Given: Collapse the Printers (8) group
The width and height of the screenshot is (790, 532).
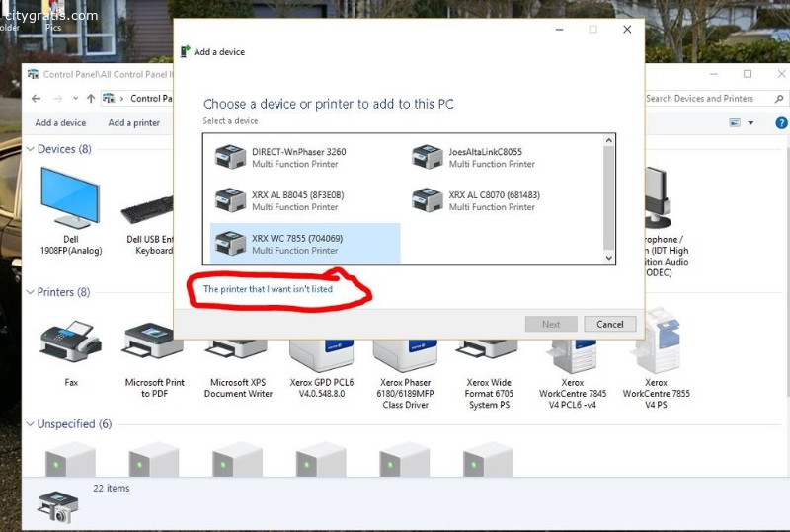Looking at the screenshot, I should (31, 292).
